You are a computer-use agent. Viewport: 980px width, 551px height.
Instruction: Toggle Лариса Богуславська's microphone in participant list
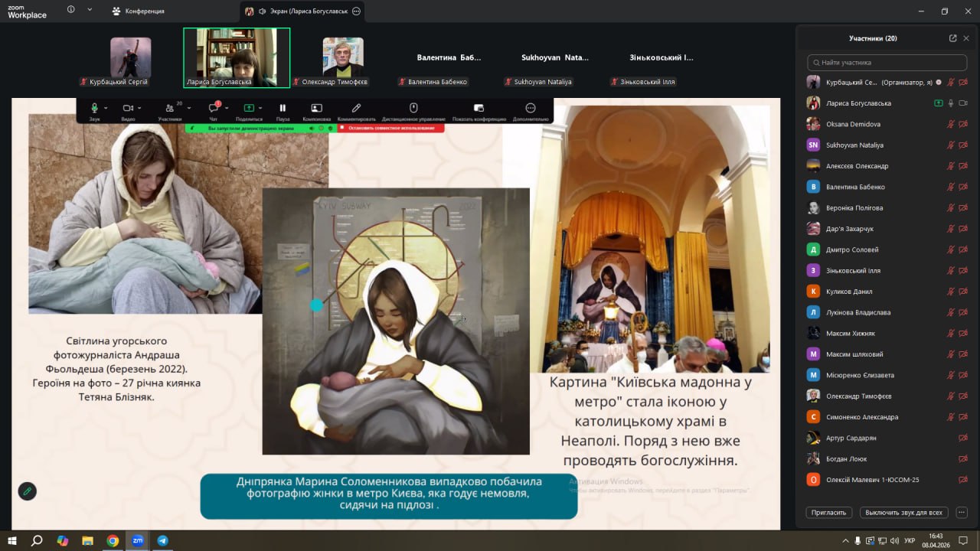click(951, 103)
